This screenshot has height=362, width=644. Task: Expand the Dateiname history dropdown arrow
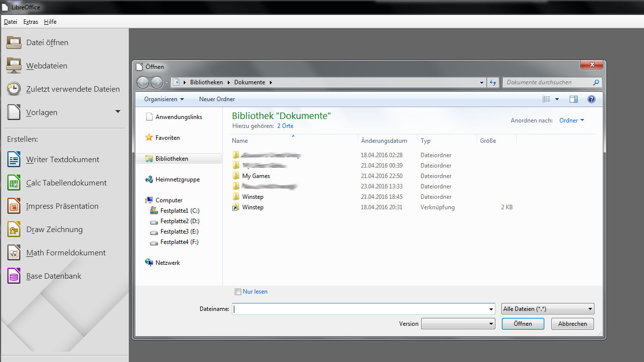tap(490, 309)
